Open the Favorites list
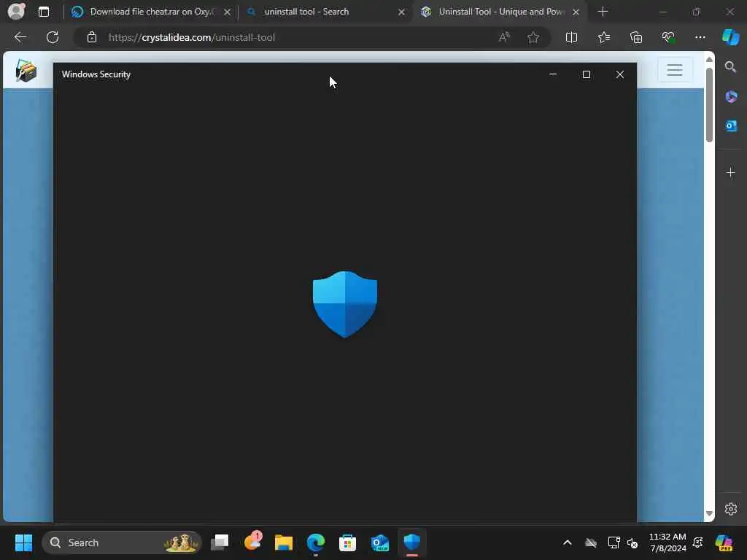 (x=603, y=37)
